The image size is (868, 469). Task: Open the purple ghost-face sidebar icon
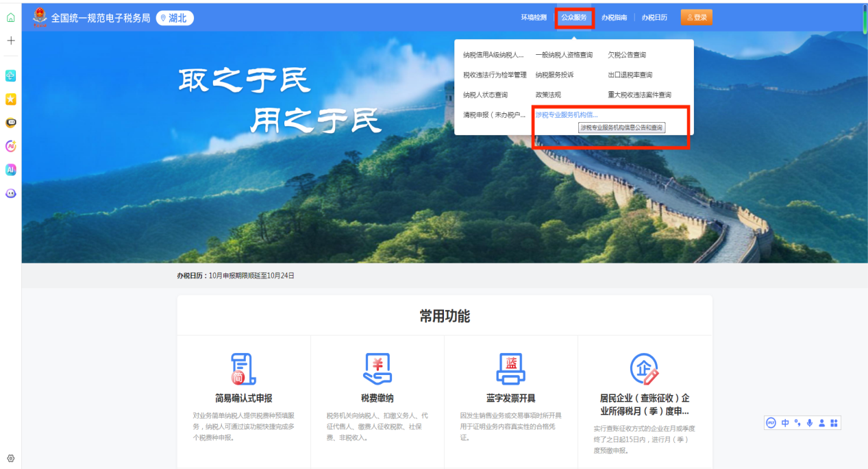point(10,193)
